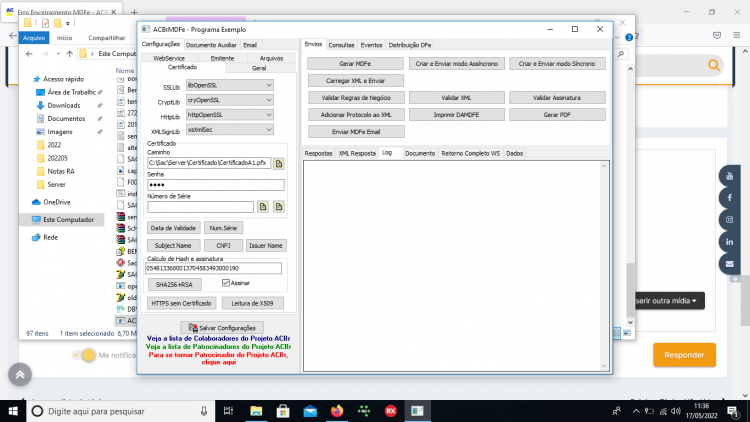This screenshot has width=750, height=422.
Task: Expand the SSLLib dropdown
Action: tap(230, 85)
